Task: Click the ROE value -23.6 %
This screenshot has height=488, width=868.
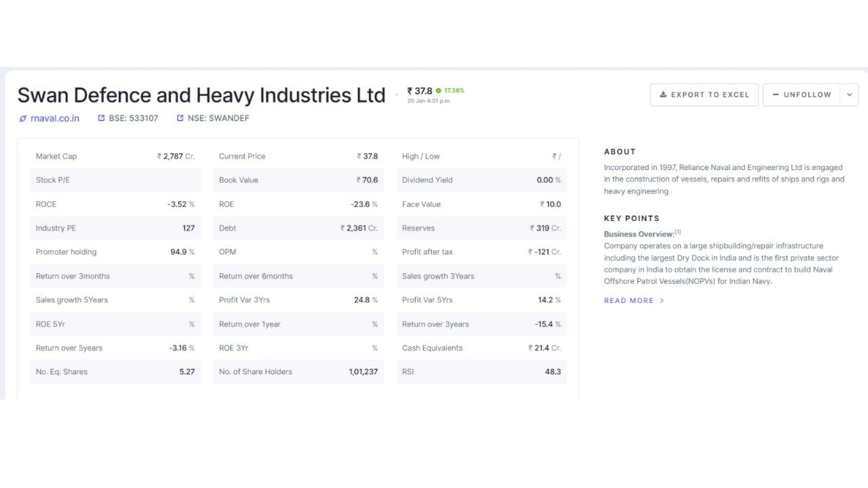Action: point(364,204)
